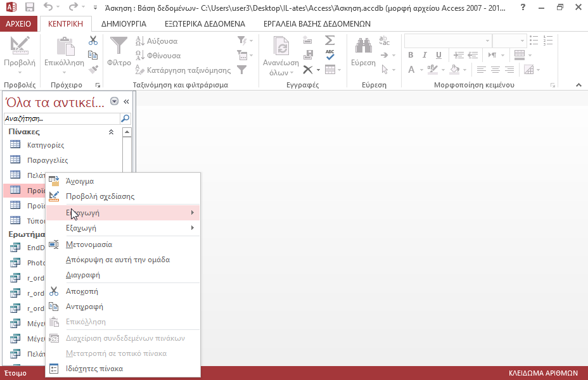Viewport: 588px width, 380px height.
Task: Click the ABC spelling check icon
Action: pos(330,54)
